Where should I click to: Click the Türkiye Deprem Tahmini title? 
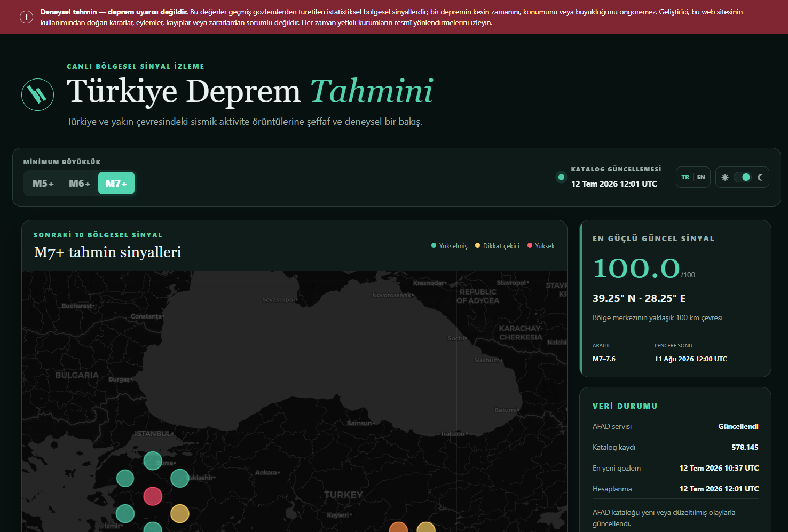[249, 91]
